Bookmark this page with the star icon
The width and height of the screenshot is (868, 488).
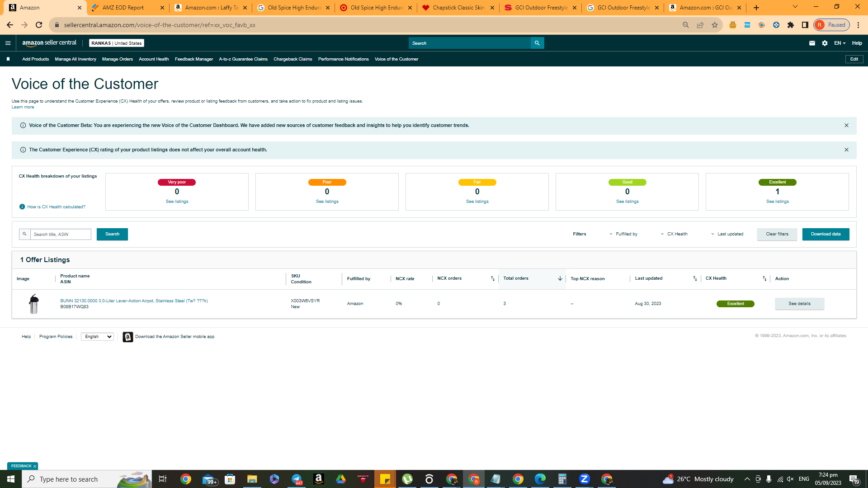coord(715,25)
